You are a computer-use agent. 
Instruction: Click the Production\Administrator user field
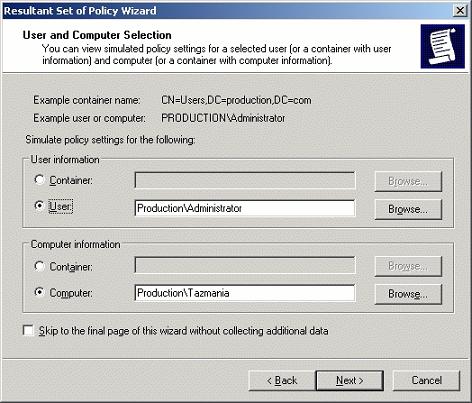click(245, 208)
